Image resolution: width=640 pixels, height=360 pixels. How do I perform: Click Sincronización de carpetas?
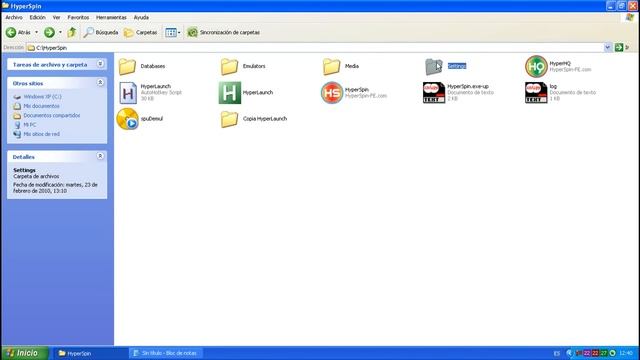(x=223, y=32)
